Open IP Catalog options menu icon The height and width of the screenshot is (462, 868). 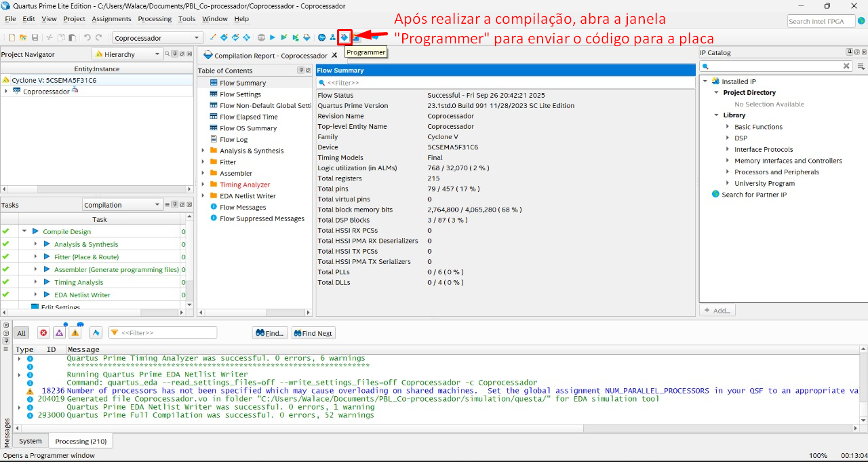pos(861,66)
